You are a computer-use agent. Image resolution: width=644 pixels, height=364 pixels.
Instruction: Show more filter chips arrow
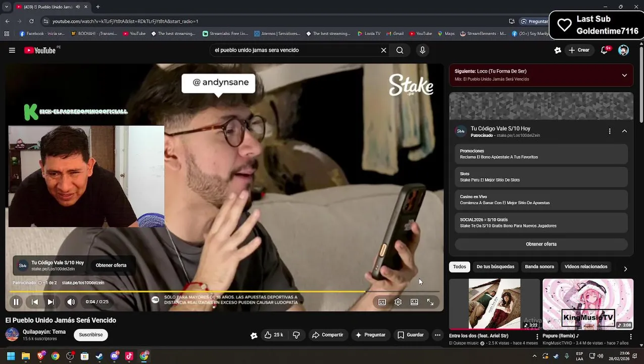pyautogui.click(x=625, y=269)
